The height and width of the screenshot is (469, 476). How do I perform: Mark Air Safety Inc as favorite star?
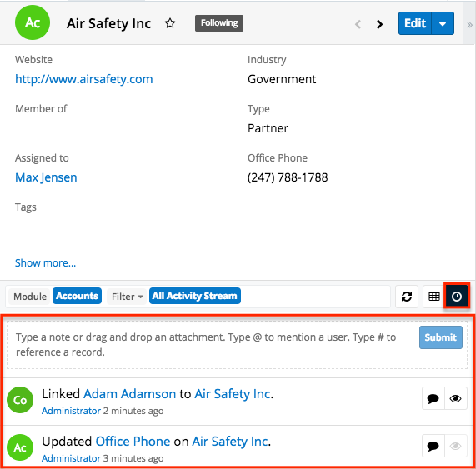click(x=170, y=23)
